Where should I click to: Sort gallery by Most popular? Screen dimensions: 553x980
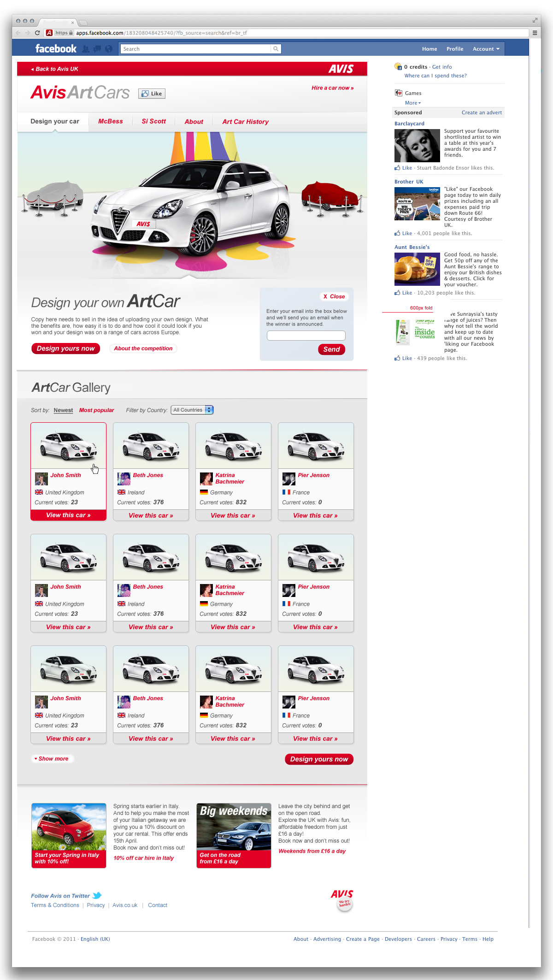(x=97, y=410)
